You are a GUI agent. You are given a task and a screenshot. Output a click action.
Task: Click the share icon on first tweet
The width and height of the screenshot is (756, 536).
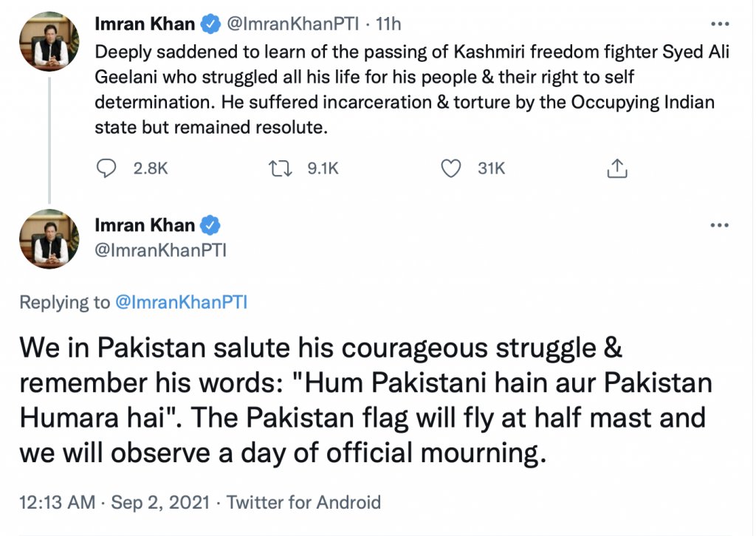pyautogui.click(x=616, y=169)
